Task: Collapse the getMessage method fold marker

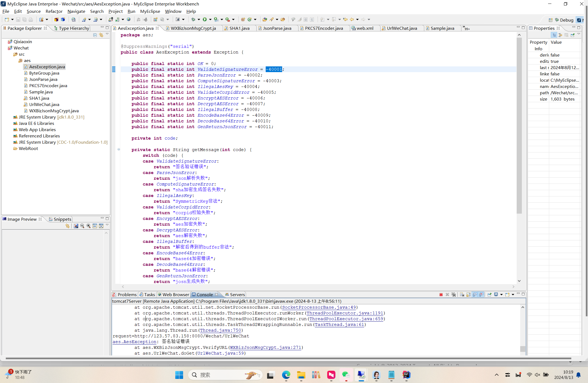Action: click(119, 149)
